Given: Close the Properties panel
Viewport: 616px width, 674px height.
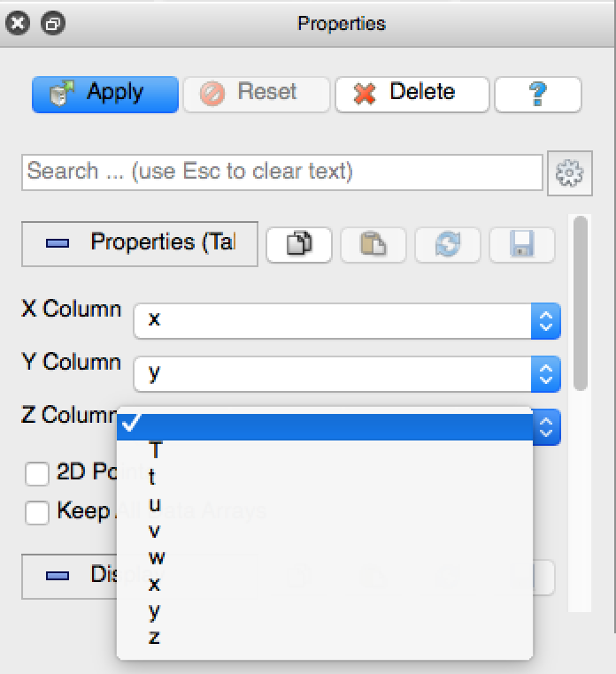Looking at the screenshot, I should (18, 24).
